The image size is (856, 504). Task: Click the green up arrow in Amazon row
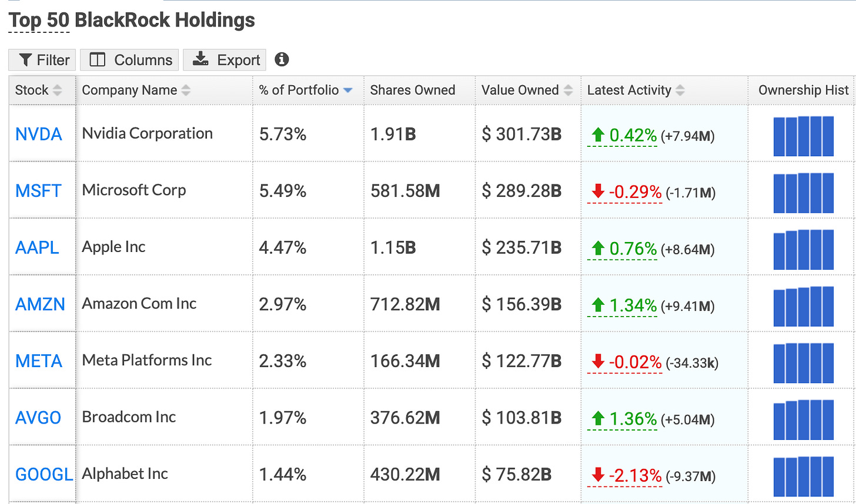[x=598, y=305]
